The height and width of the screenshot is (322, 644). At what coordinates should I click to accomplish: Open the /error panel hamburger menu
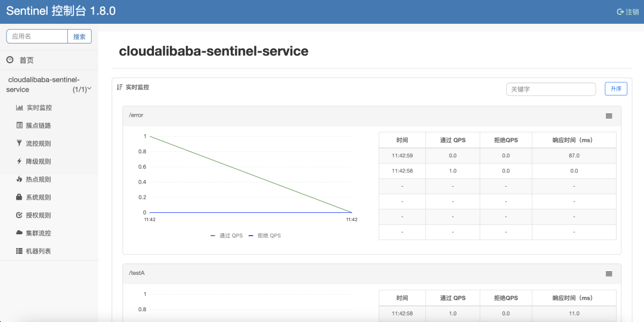pos(609,116)
